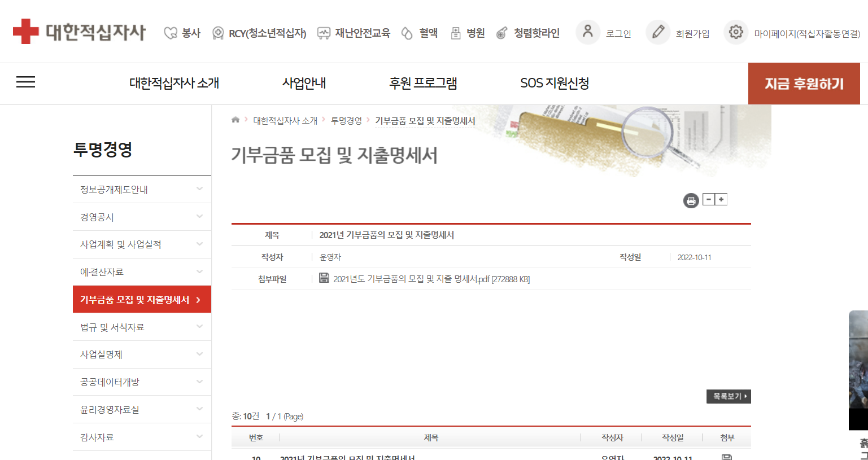
Task: Click the home breadcrumb icon
Action: pyautogui.click(x=235, y=120)
